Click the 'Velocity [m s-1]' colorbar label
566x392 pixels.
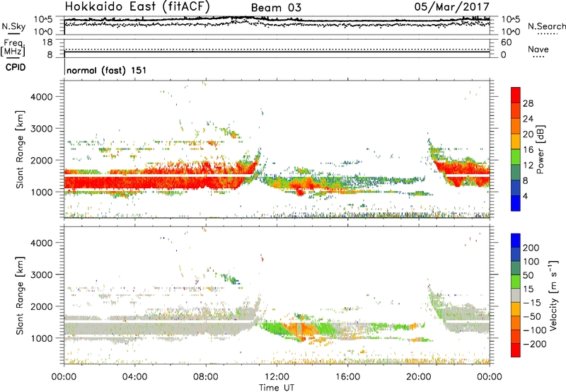(553, 295)
